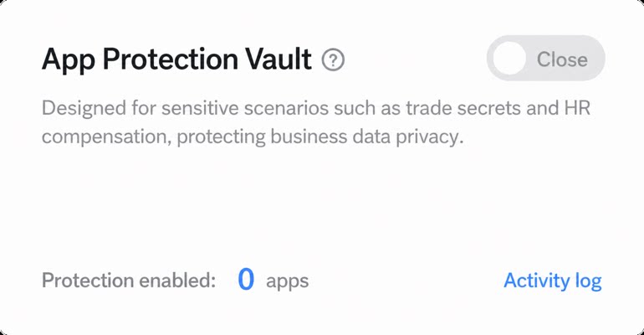Click the word Vault in the heading

(x=279, y=59)
